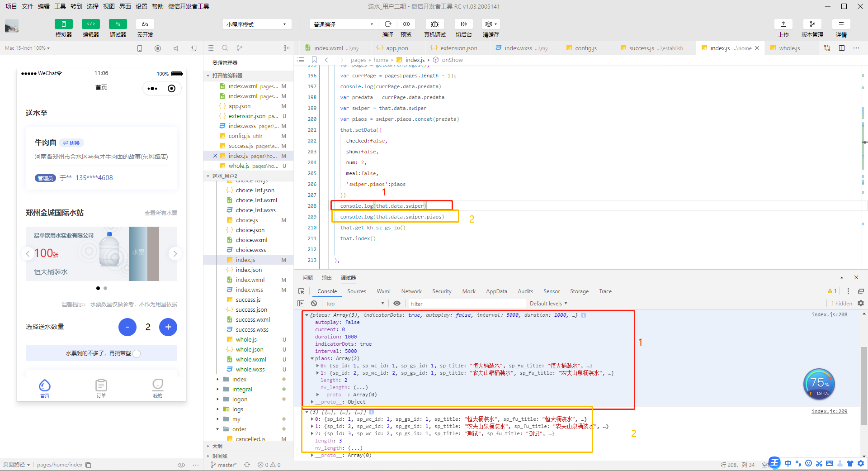The height and width of the screenshot is (471, 868).
Task: Open the 普通编译 compile mode dropdown
Action: point(344,24)
